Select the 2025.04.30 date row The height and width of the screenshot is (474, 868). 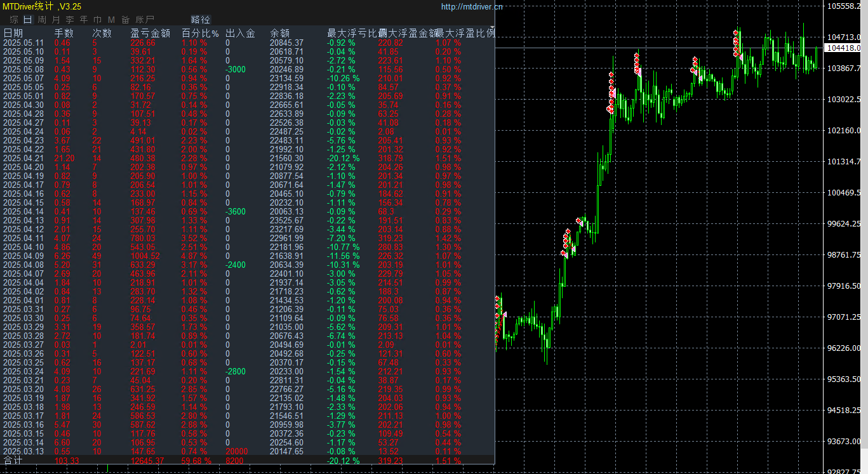[23, 105]
